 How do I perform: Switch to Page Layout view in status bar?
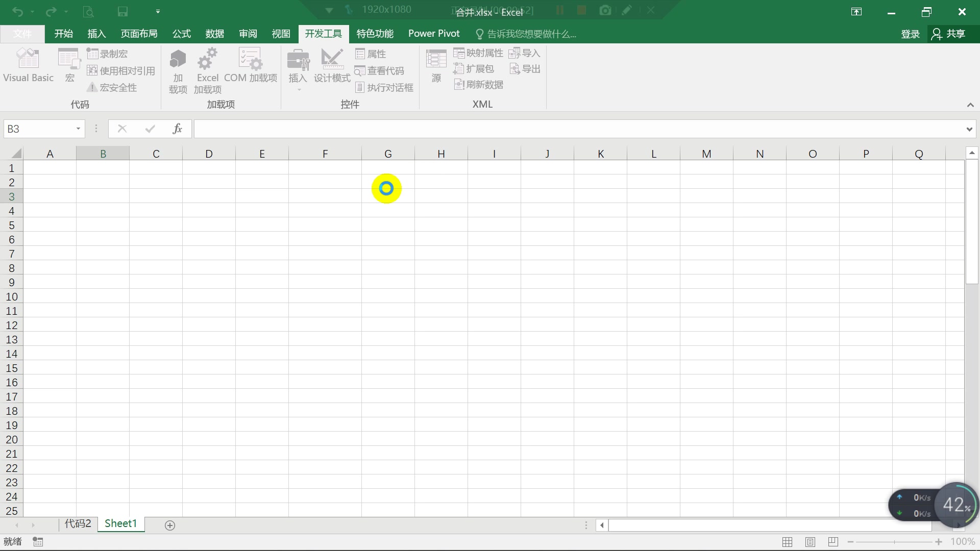point(810,542)
